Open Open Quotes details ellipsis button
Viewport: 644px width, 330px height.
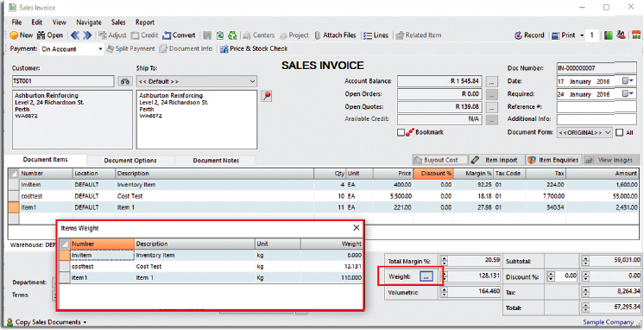tap(491, 107)
